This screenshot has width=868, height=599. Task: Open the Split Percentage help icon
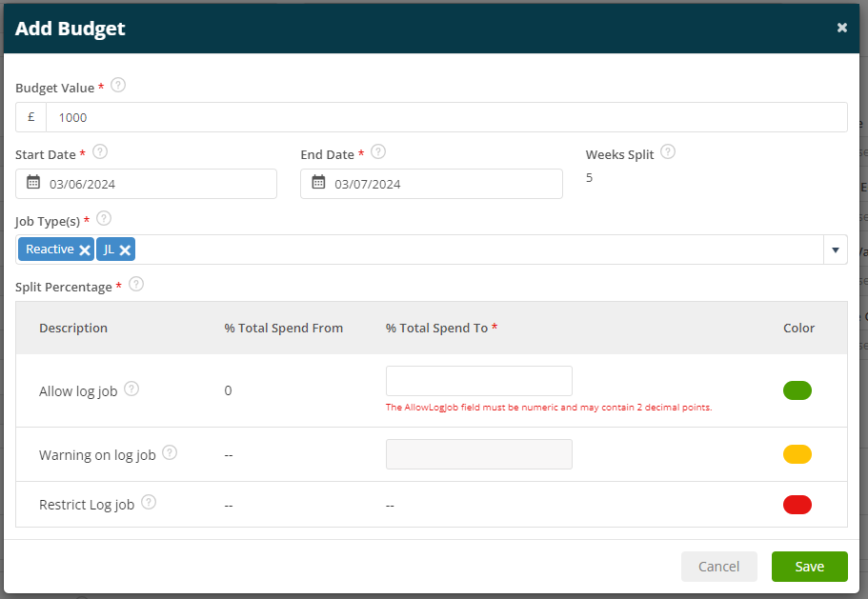pyautogui.click(x=136, y=285)
